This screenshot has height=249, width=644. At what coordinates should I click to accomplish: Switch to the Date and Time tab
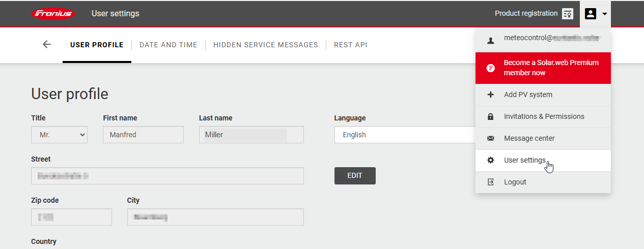coord(168,45)
